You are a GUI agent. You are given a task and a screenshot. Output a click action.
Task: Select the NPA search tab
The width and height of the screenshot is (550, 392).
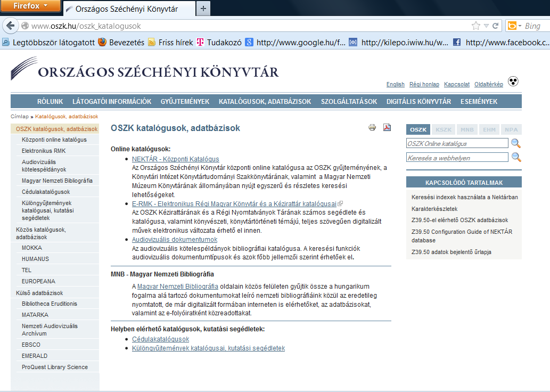(x=512, y=129)
